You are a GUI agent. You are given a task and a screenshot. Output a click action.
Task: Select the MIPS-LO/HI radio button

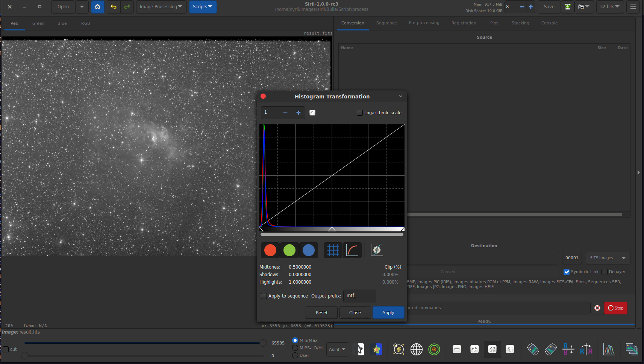295,348
